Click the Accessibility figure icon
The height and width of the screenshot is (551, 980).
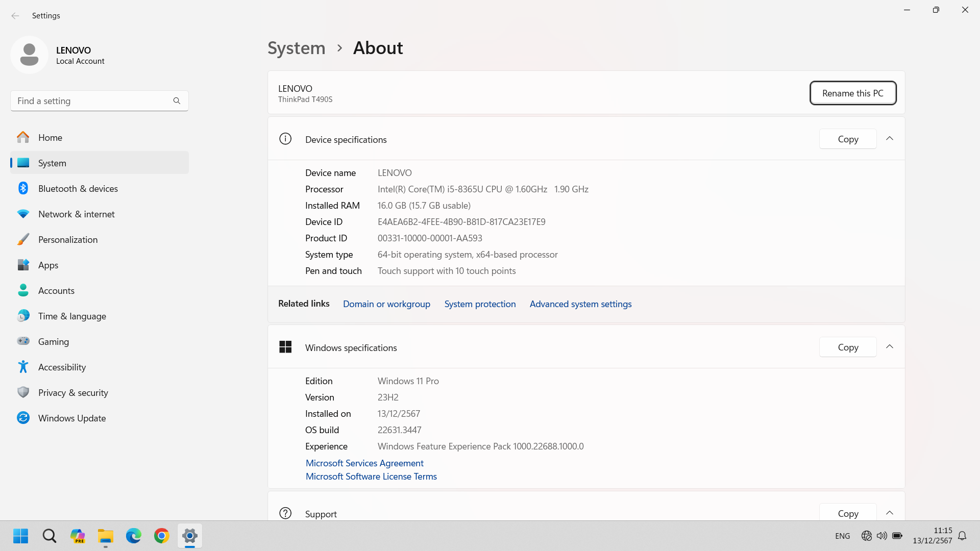(23, 367)
